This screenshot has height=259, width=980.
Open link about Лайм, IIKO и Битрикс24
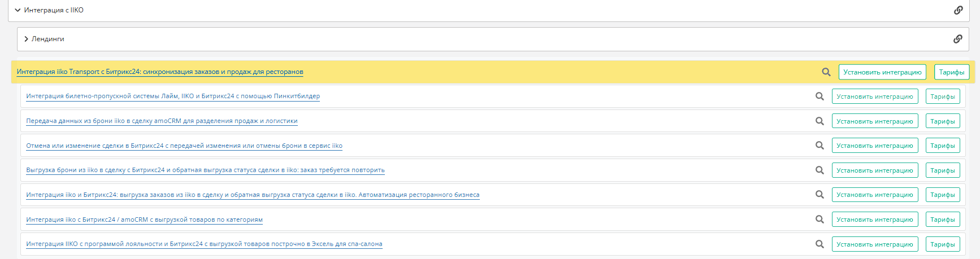coord(173,96)
